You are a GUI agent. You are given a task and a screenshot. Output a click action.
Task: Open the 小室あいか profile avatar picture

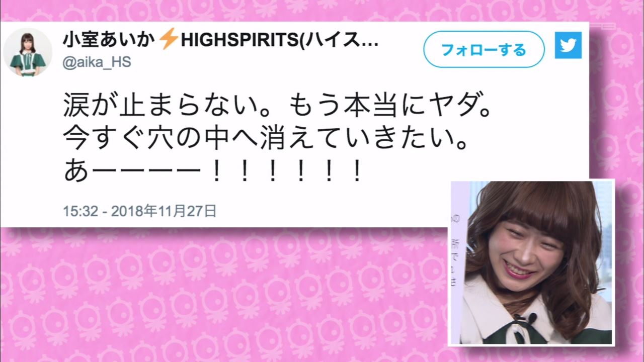(x=28, y=52)
